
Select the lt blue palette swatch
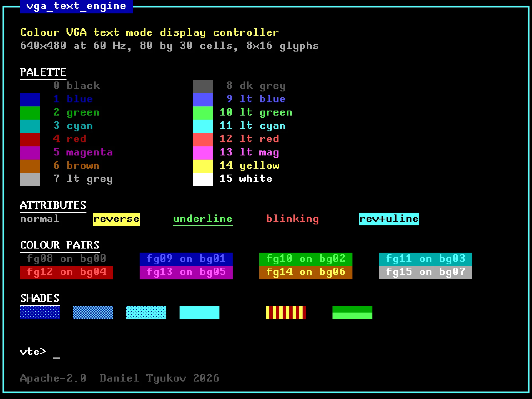[x=203, y=100]
